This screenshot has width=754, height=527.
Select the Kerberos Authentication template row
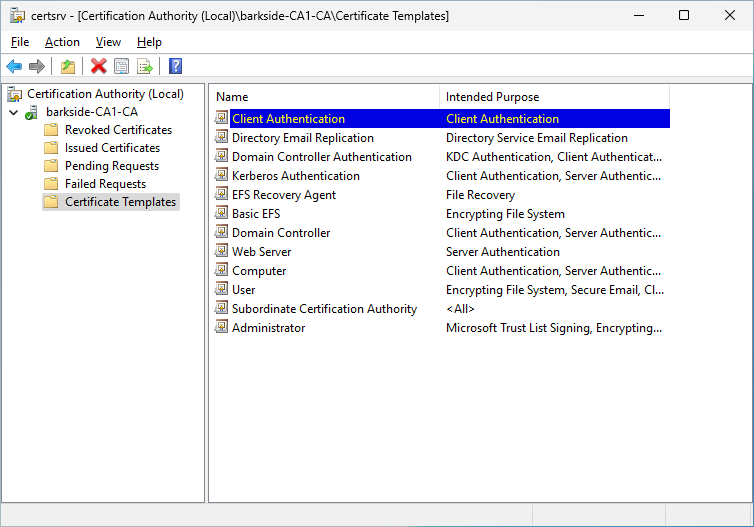point(296,176)
